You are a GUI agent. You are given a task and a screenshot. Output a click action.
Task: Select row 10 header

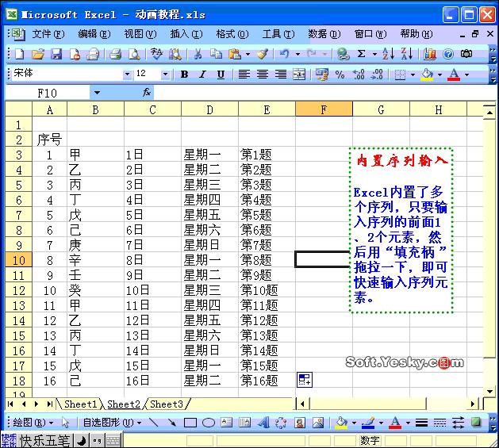click(18, 260)
